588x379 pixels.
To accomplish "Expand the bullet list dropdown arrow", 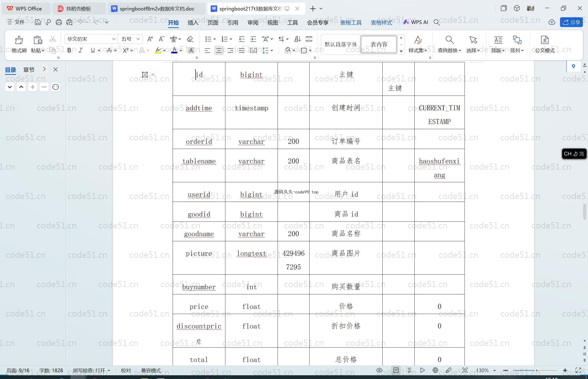I will pyautogui.click(x=215, y=39).
